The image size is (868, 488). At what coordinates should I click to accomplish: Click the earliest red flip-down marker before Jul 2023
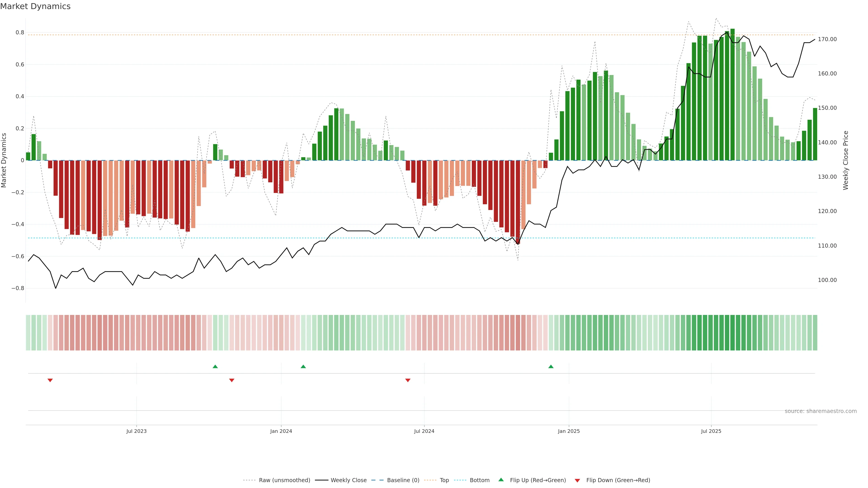50,380
